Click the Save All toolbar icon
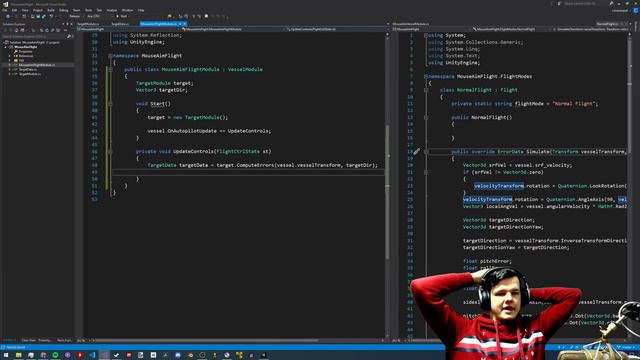 pyautogui.click(x=44, y=16)
